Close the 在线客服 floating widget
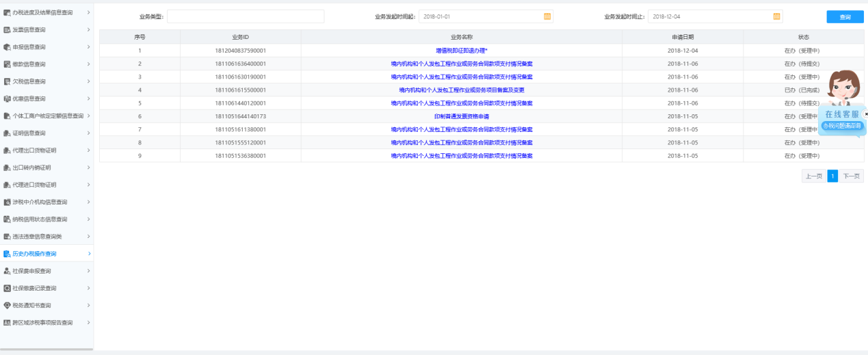This screenshot has height=355, width=868. [865, 114]
